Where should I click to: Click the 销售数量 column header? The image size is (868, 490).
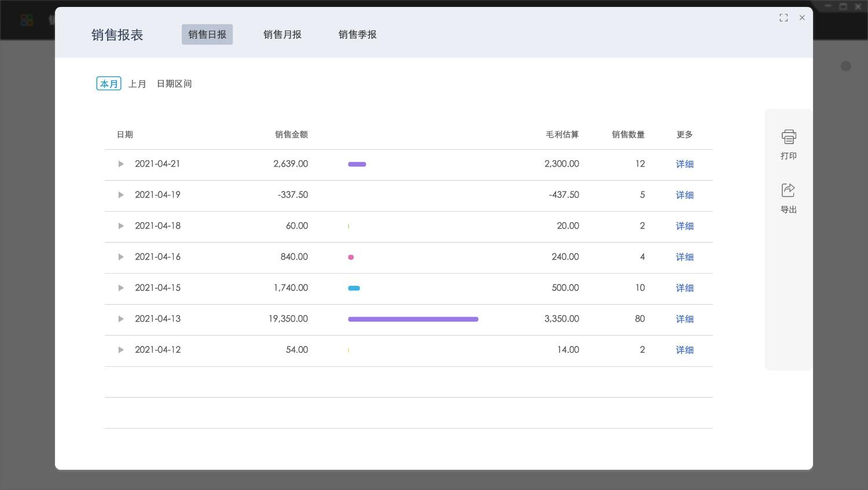[628, 134]
